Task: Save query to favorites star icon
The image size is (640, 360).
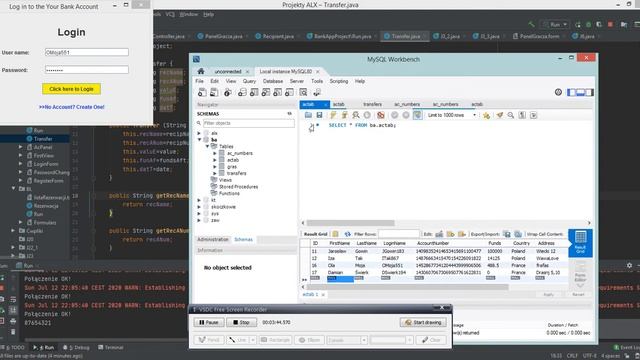Action: (486, 115)
